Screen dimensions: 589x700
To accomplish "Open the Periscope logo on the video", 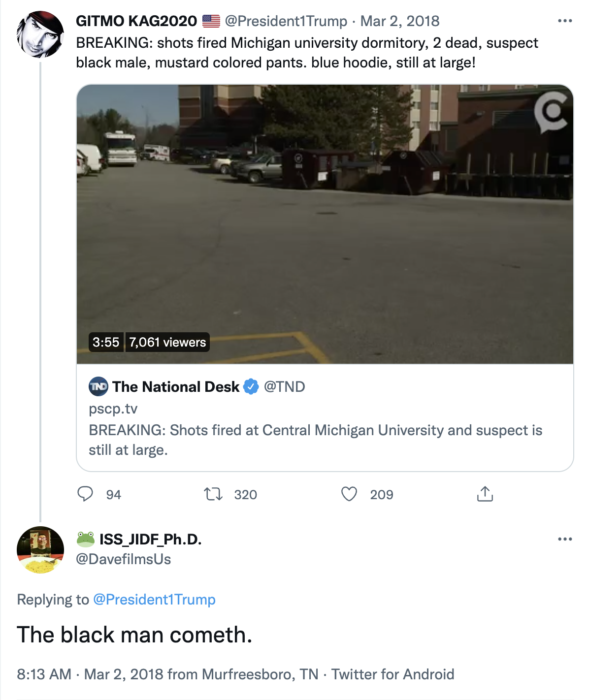I will [x=551, y=112].
